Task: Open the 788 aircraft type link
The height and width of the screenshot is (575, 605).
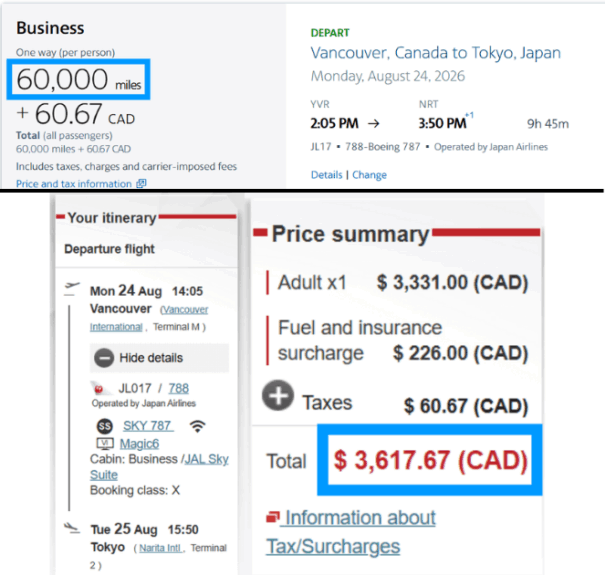Action: (178, 388)
